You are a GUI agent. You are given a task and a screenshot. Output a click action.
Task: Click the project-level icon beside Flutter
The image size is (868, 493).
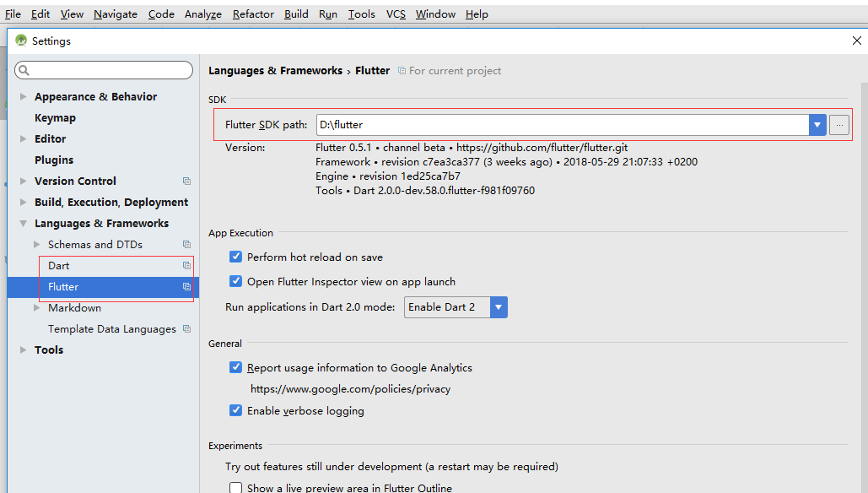186,286
